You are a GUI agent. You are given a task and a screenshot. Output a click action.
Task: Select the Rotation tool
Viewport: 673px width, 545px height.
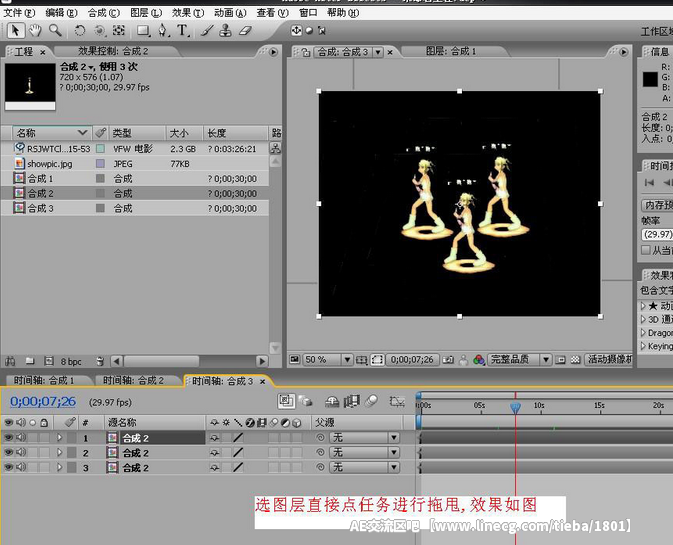(80, 31)
